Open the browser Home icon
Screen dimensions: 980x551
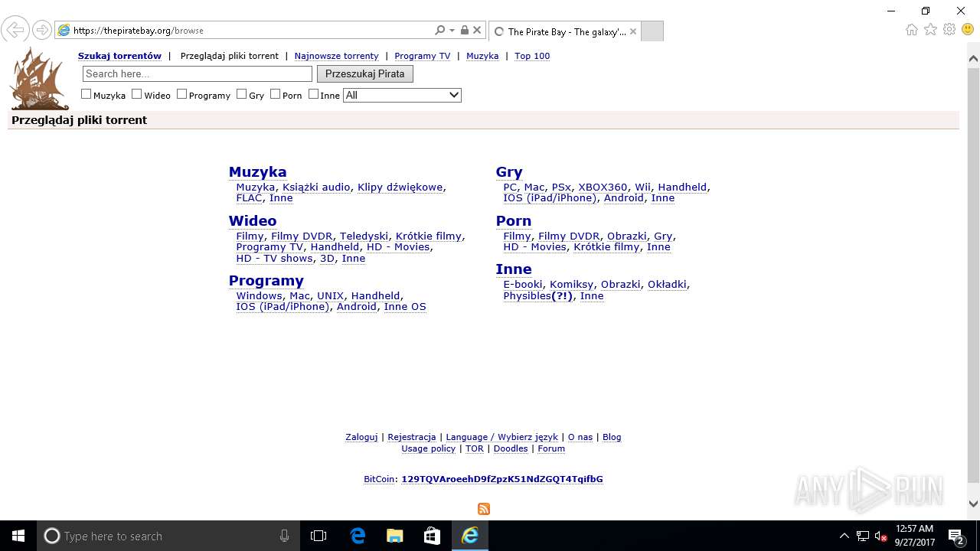coord(911,30)
